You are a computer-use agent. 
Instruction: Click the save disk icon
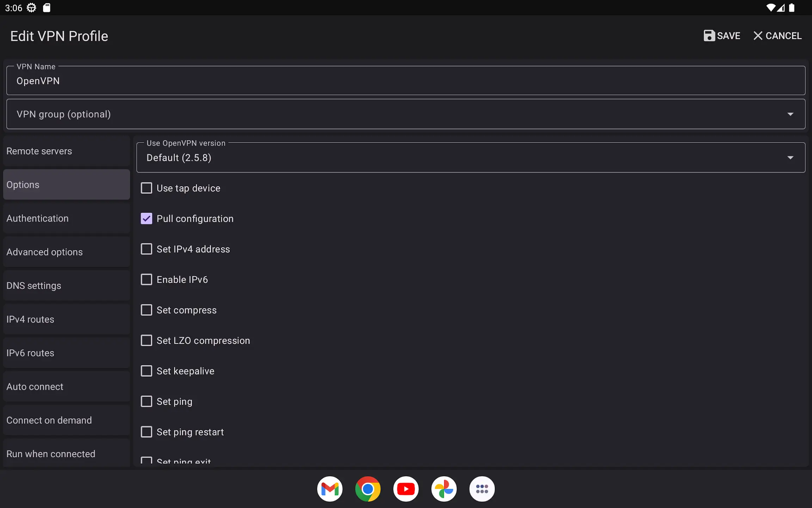[x=709, y=36]
